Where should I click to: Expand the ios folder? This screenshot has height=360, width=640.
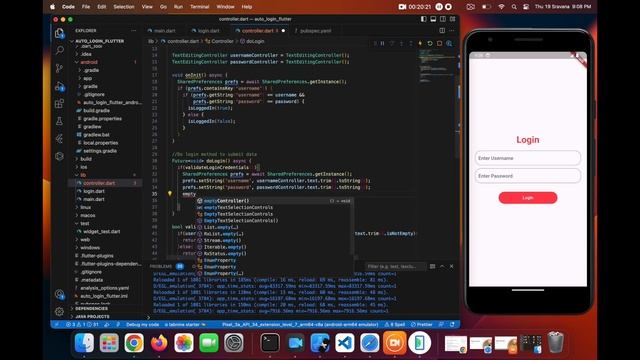(x=84, y=167)
